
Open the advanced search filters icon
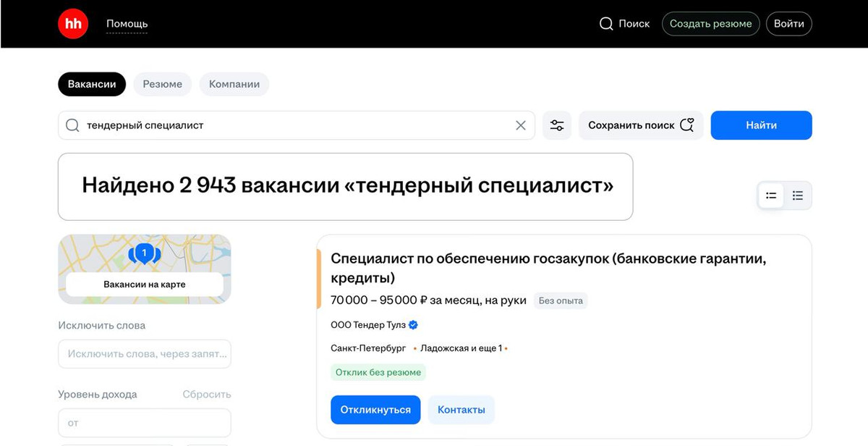pyautogui.click(x=557, y=125)
